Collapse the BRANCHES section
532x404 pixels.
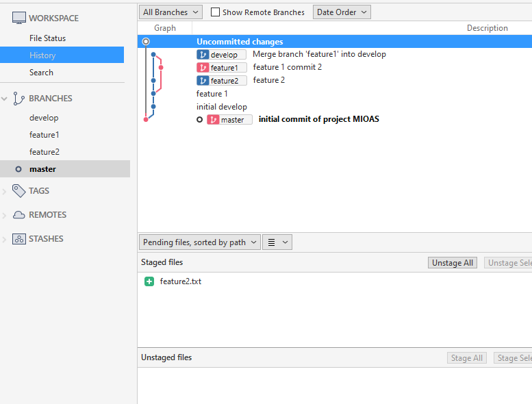tap(4, 99)
